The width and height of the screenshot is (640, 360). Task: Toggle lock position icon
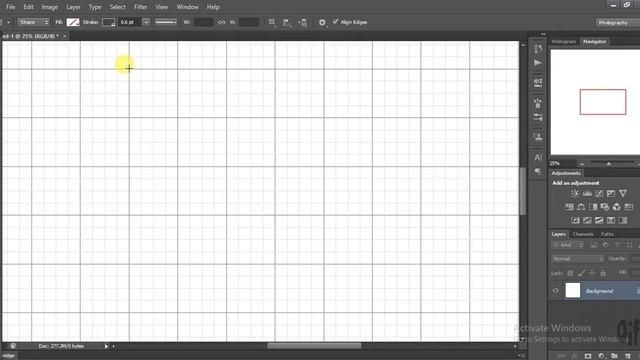592,273
